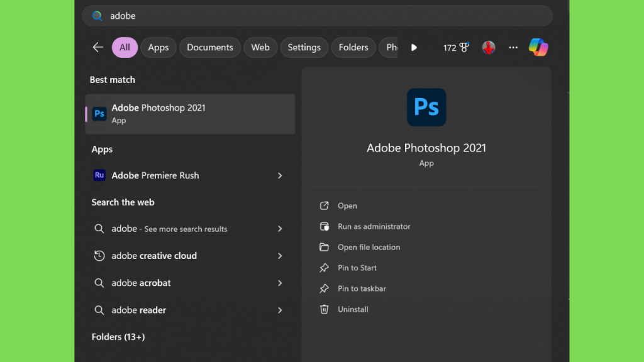Expand the adobe acrobat chevron
This screenshot has height=362, width=644.
click(280, 283)
